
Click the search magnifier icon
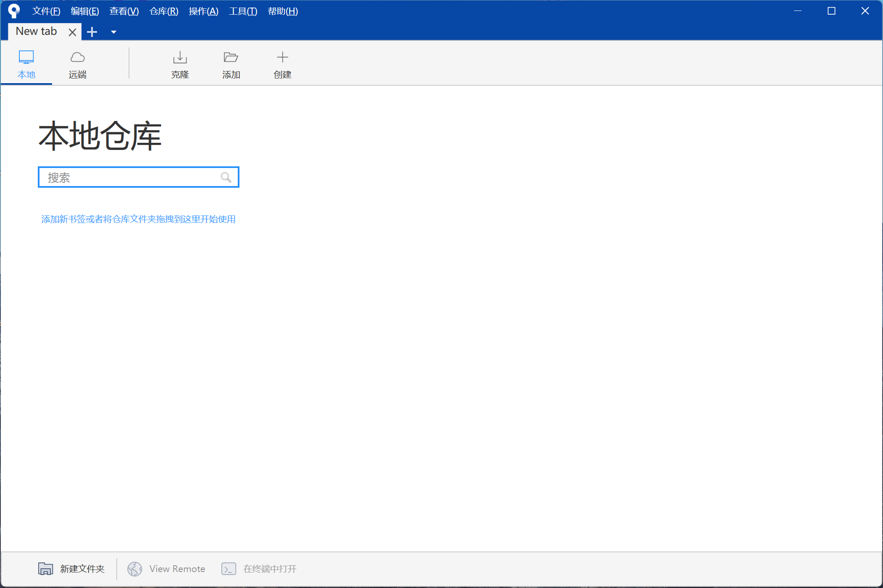click(x=226, y=177)
